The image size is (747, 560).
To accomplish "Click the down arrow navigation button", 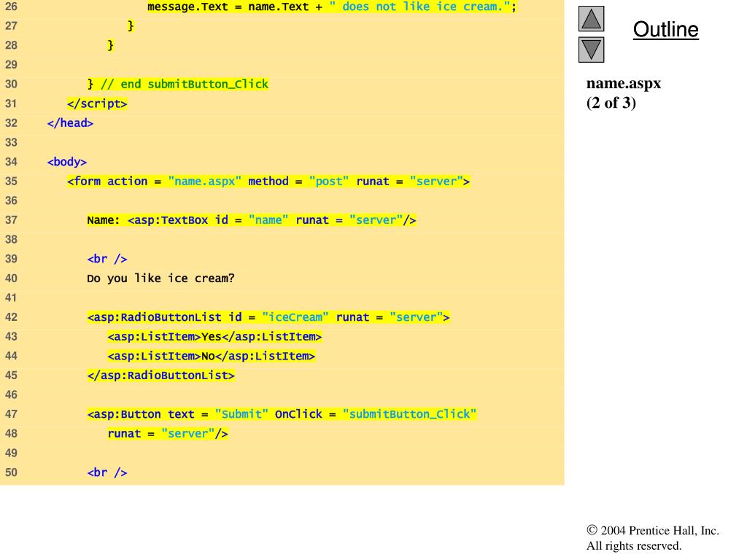I will (x=591, y=50).
